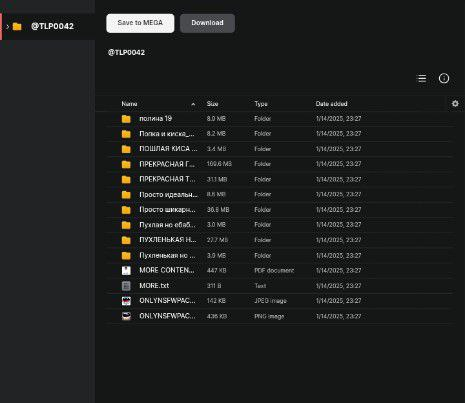Image resolution: width=465 pixels, height=403 pixels.
Task: Sort files by Type column header
Action: [x=261, y=104]
